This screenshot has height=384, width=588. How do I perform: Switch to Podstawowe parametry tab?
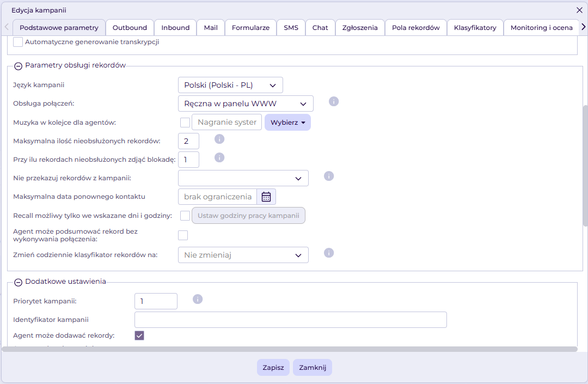point(59,28)
